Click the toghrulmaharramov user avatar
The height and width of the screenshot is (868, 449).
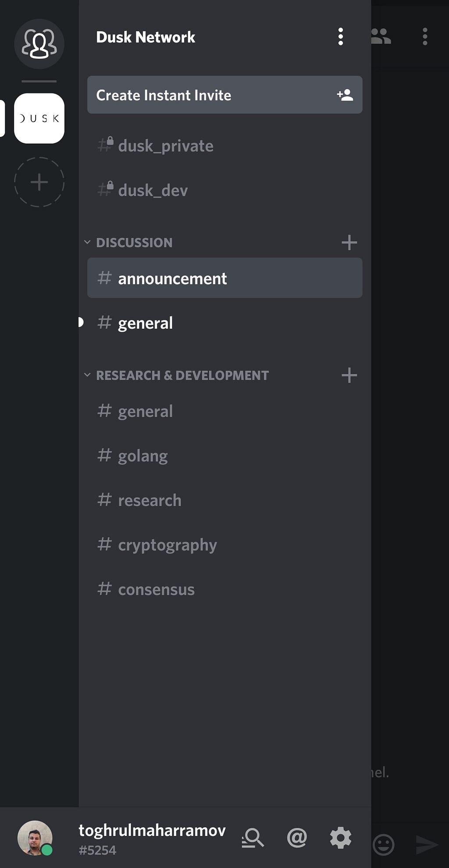tap(35, 838)
